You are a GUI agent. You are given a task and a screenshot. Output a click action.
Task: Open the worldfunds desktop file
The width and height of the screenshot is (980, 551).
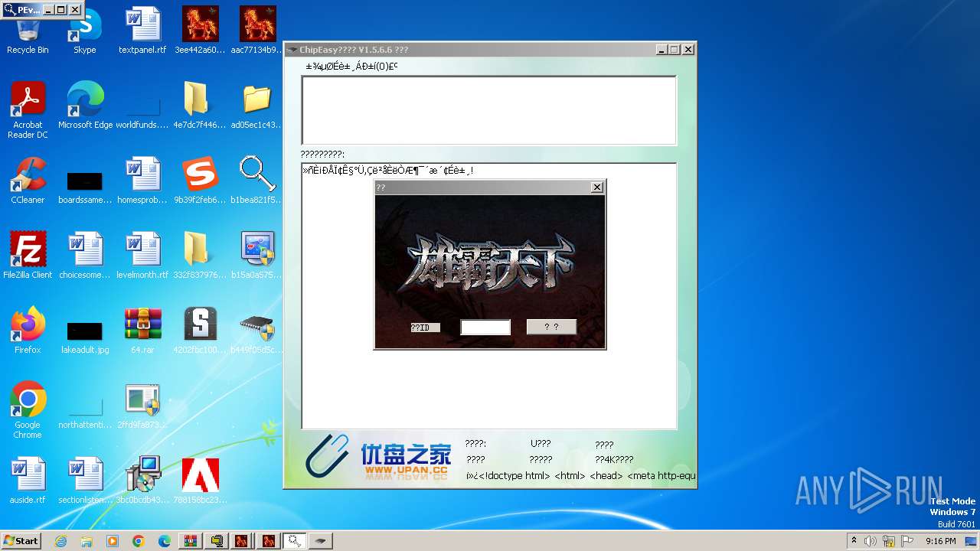142,112
